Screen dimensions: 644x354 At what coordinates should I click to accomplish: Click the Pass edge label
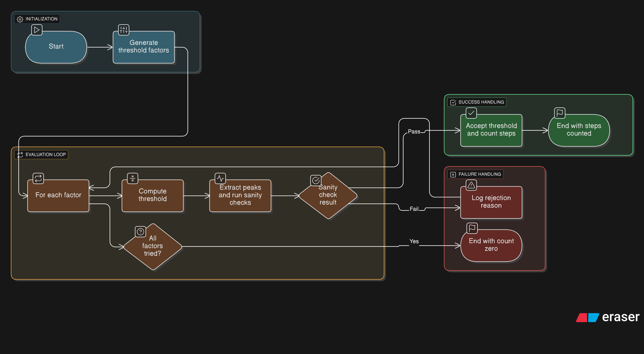414,132
